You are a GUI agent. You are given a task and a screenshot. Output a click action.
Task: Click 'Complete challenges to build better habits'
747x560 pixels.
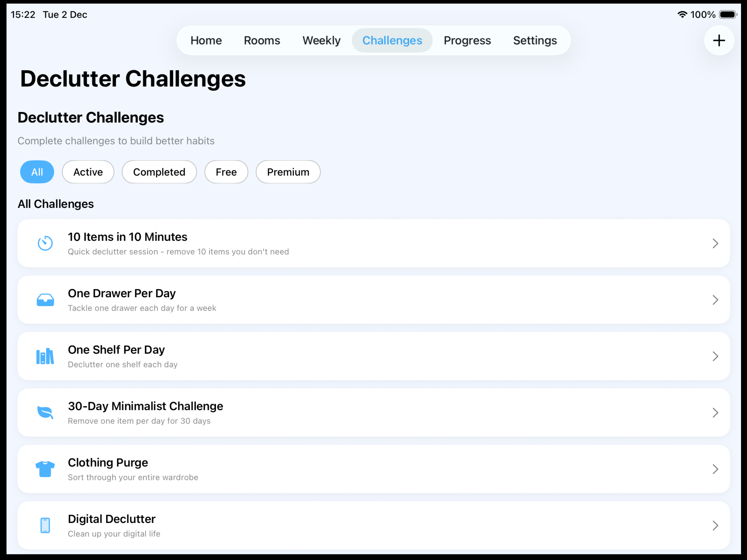coord(116,141)
